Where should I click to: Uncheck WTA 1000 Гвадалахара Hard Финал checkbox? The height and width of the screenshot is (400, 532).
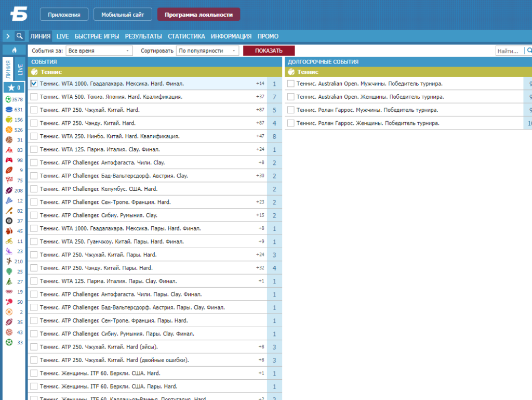click(34, 84)
